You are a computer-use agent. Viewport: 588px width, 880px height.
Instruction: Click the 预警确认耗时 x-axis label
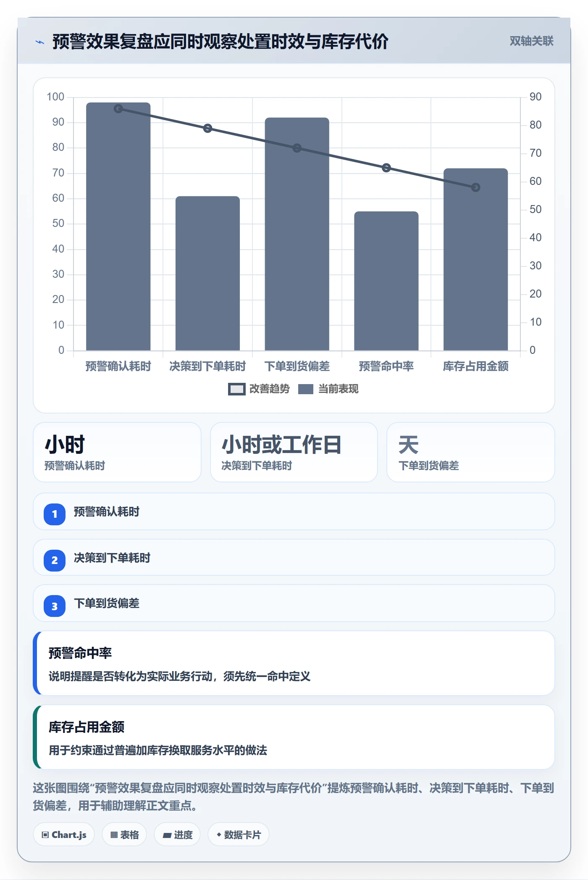click(118, 366)
